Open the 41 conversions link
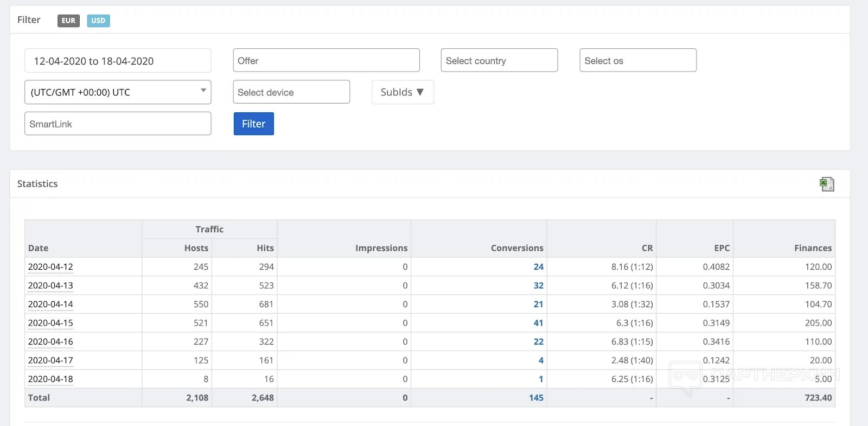This screenshot has height=426, width=868. pyautogui.click(x=538, y=323)
